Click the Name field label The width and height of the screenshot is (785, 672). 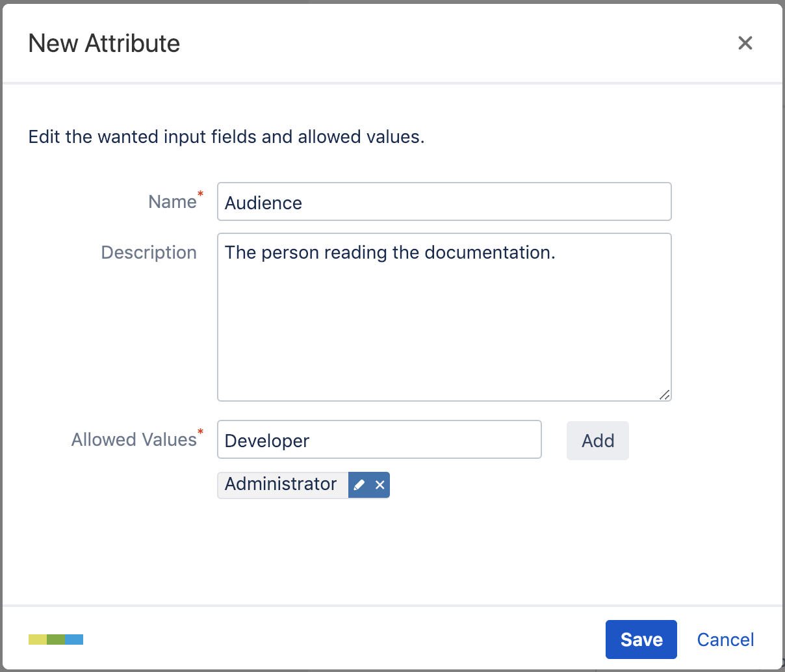coord(172,202)
